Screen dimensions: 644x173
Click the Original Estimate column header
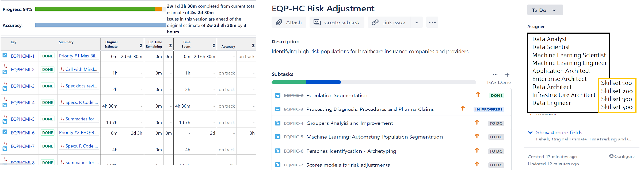click(111, 44)
